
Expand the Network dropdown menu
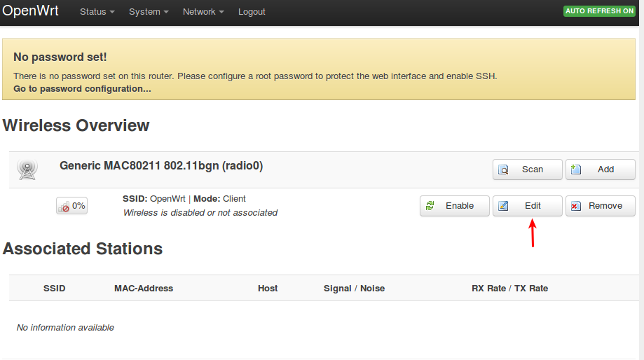203,11
